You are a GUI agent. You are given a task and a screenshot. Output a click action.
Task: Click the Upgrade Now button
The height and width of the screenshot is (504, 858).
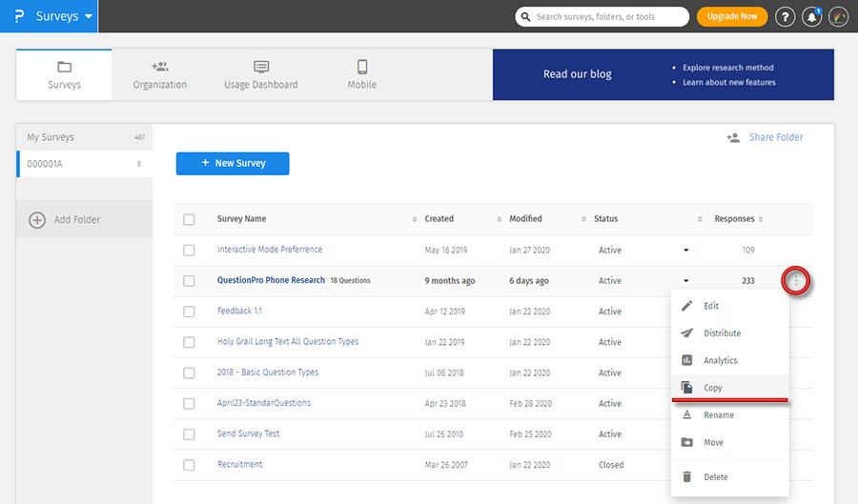[x=732, y=16]
